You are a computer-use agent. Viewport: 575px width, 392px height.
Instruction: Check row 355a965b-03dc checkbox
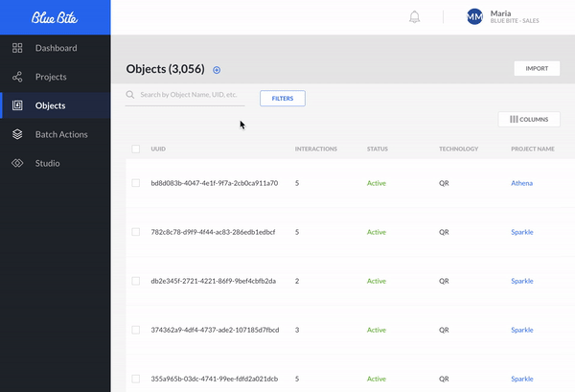click(136, 379)
